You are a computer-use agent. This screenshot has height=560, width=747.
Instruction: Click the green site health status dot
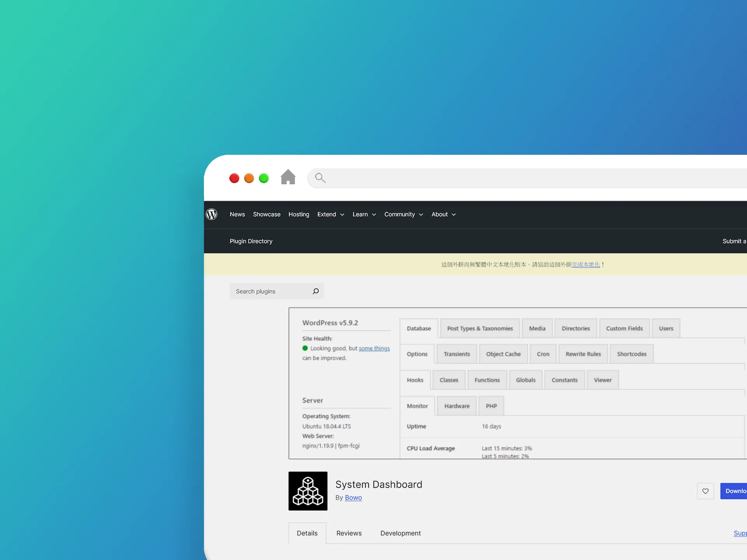tap(305, 348)
